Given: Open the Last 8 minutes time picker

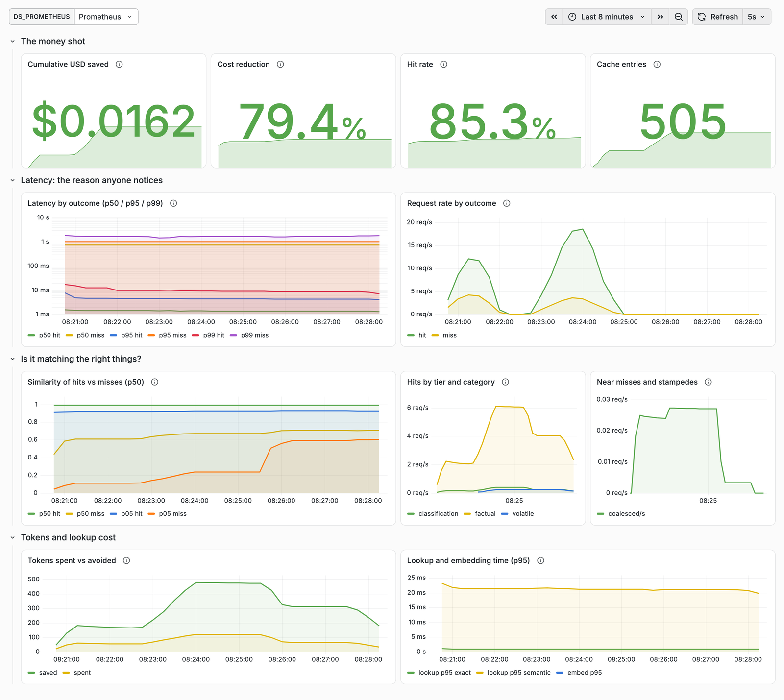Looking at the screenshot, I should [607, 17].
